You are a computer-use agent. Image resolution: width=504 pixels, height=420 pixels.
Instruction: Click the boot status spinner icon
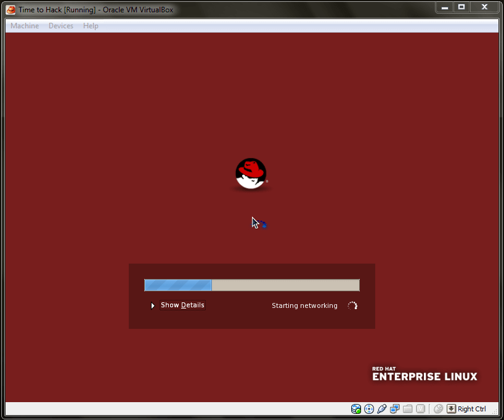tap(352, 305)
